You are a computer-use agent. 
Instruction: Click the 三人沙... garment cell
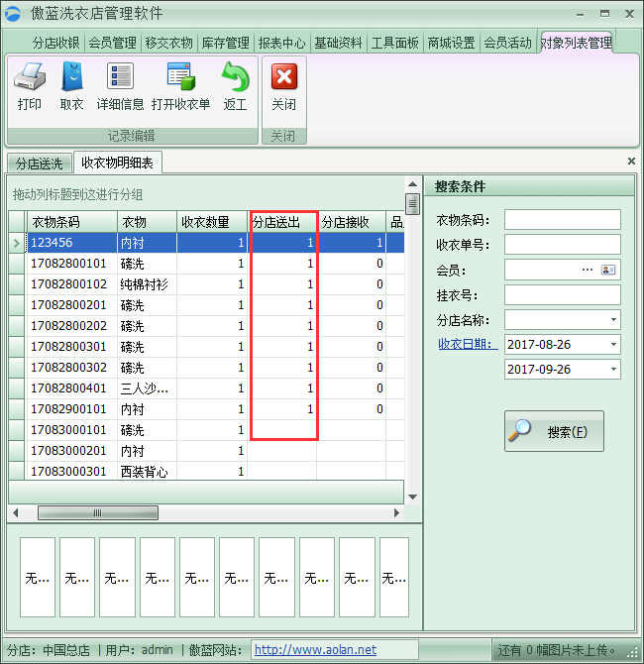[147, 387]
